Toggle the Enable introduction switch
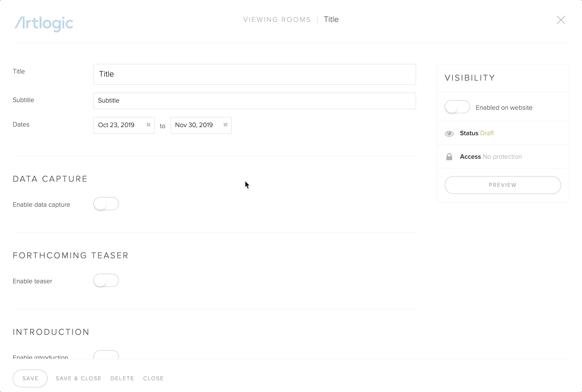The image size is (582, 392). coord(106,355)
